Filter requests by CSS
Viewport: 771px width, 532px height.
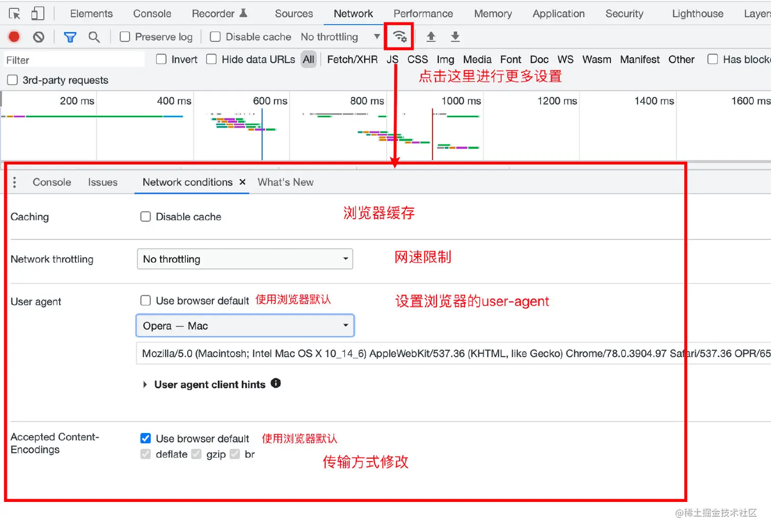click(x=418, y=59)
